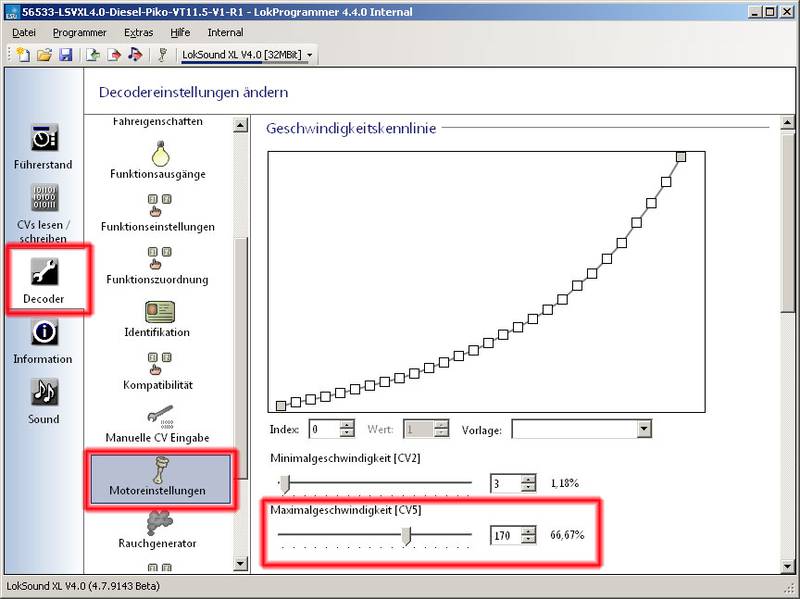Open the Datei menu
Screen dimensions: 800x599
tap(24, 33)
